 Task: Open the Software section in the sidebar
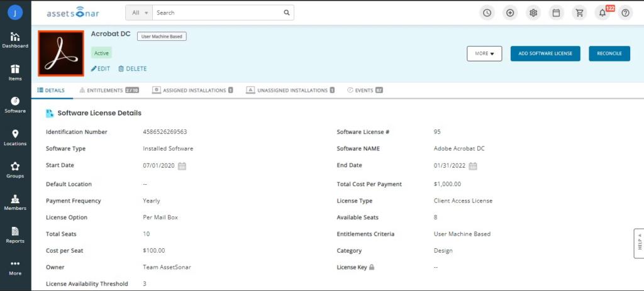point(15,105)
